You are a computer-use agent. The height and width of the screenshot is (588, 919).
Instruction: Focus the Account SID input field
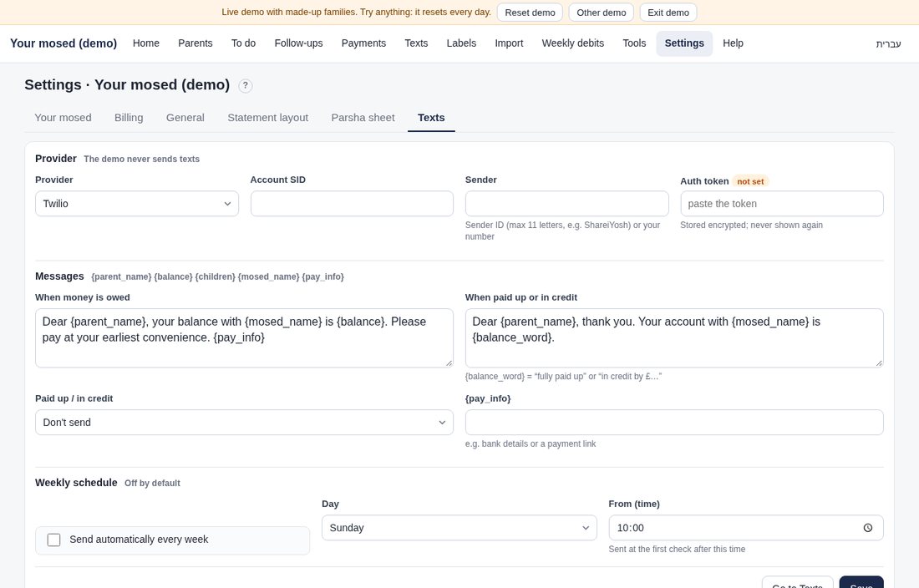pyautogui.click(x=352, y=204)
